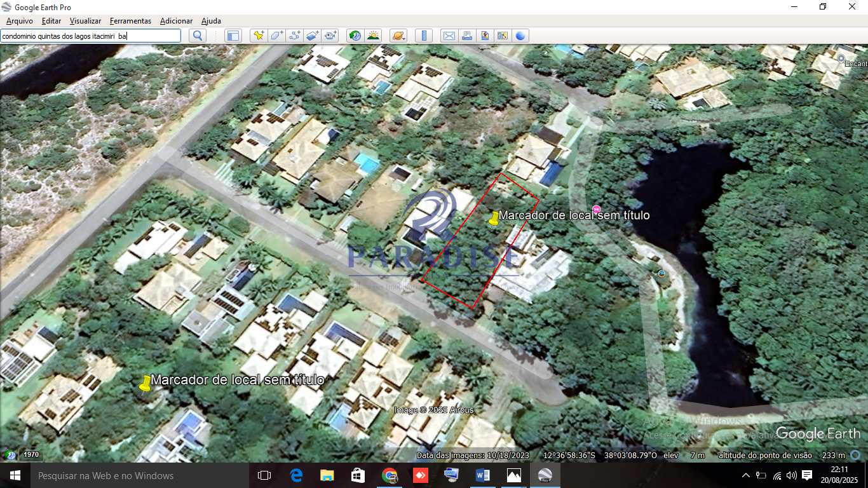This screenshot has width=868, height=488.
Task: Add a placemark with the pushpin tool
Action: click(x=258, y=36)
